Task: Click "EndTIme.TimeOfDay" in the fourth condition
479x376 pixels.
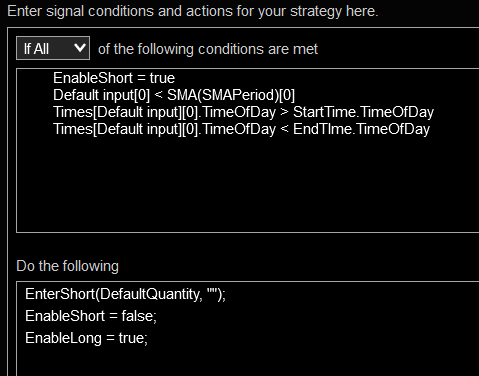Action: [x=361, y=129]
